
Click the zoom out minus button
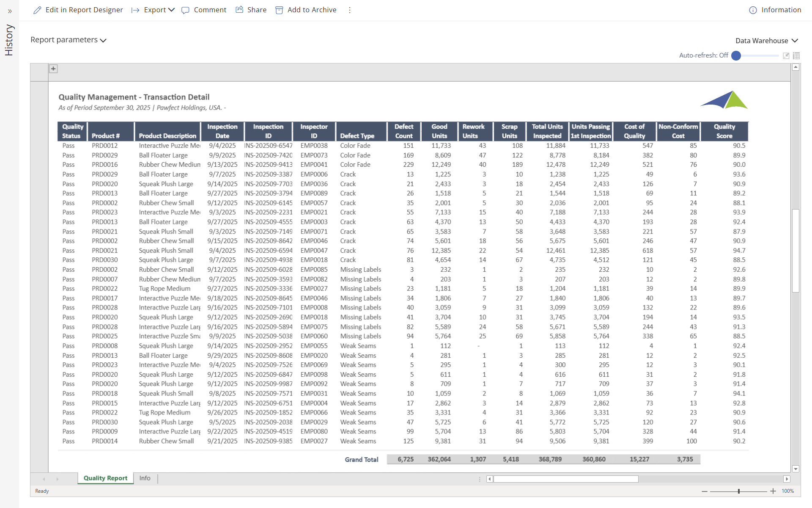tap(704, 491)
